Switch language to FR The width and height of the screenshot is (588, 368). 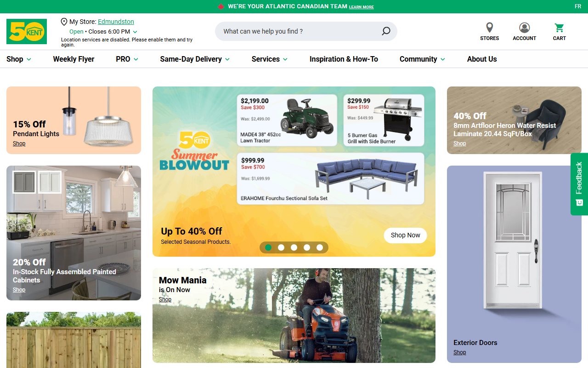(x=578, y=6)
